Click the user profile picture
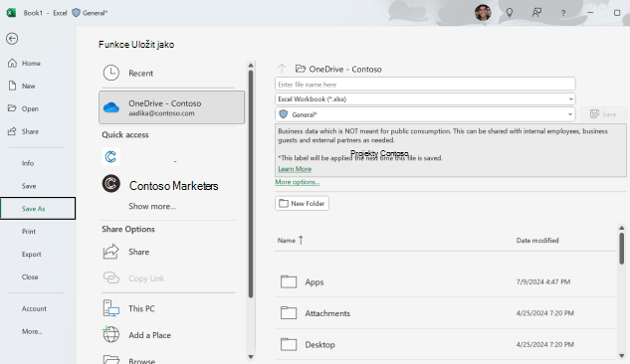 pos(483,13)
